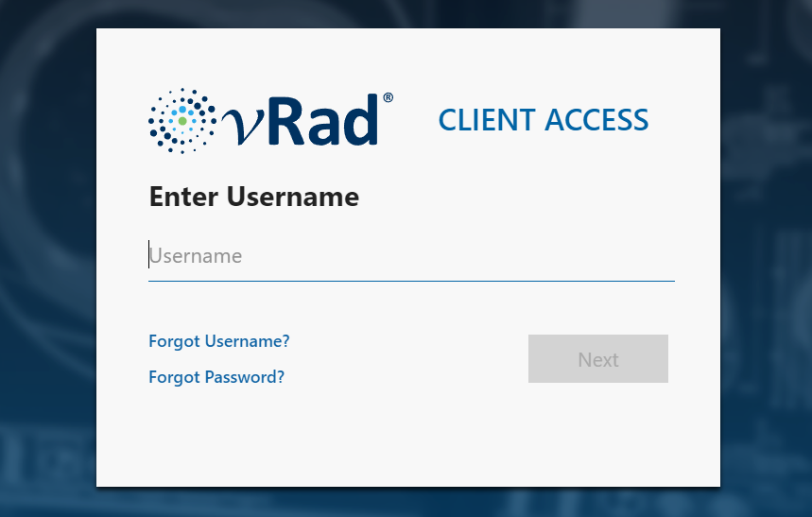
Task: Click the gray Username placeholder text
Action: point(196,256)
